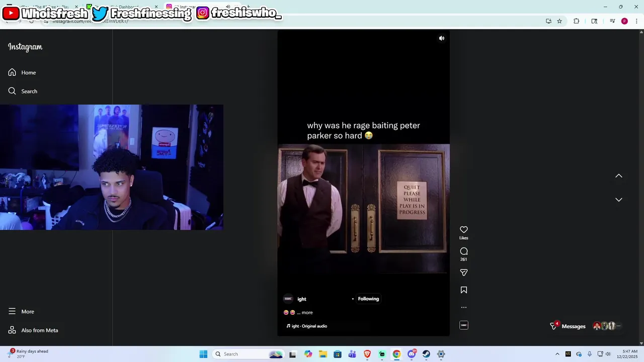The image size is (644, 362).
Task: Share the reel with the paper-plane icon
Action: [464, 273]
